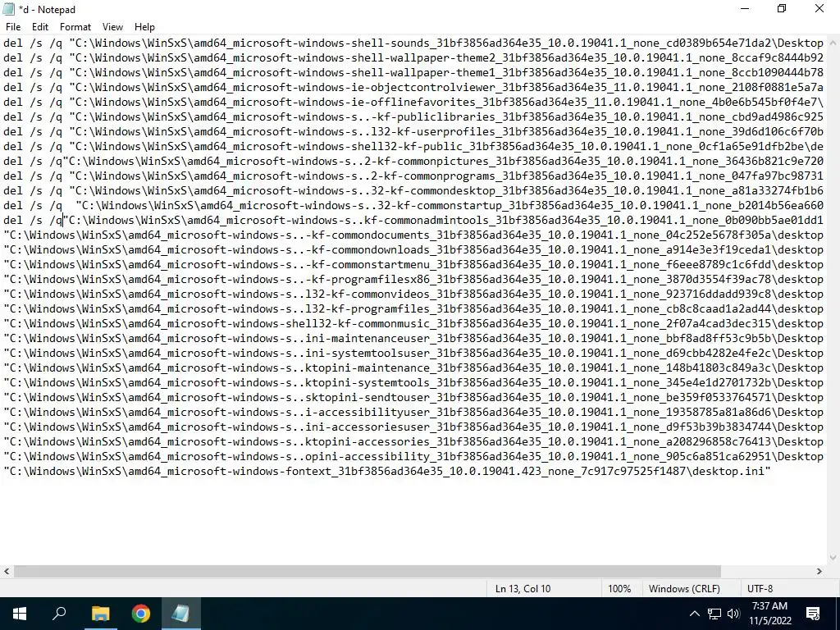Screen dimensions: 840x630
Task: Click the vertical scrollbar up arrow
Action: click(x=833, y=43)
